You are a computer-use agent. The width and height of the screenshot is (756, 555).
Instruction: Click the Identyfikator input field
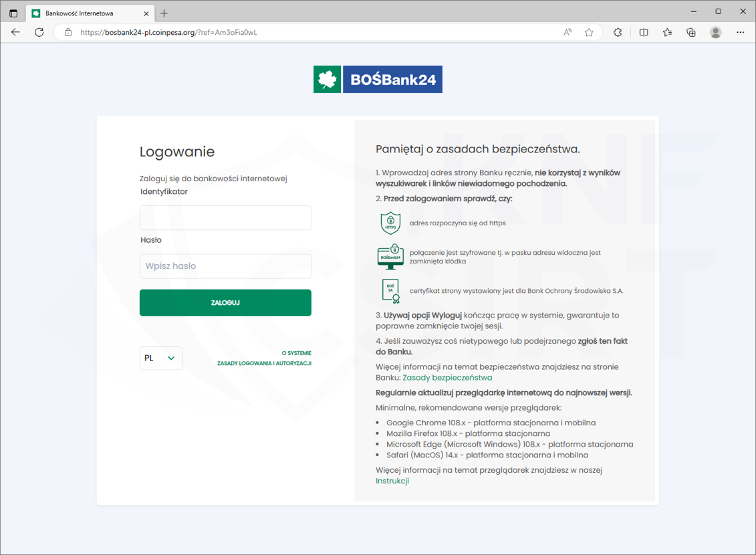tap(225, 218)
